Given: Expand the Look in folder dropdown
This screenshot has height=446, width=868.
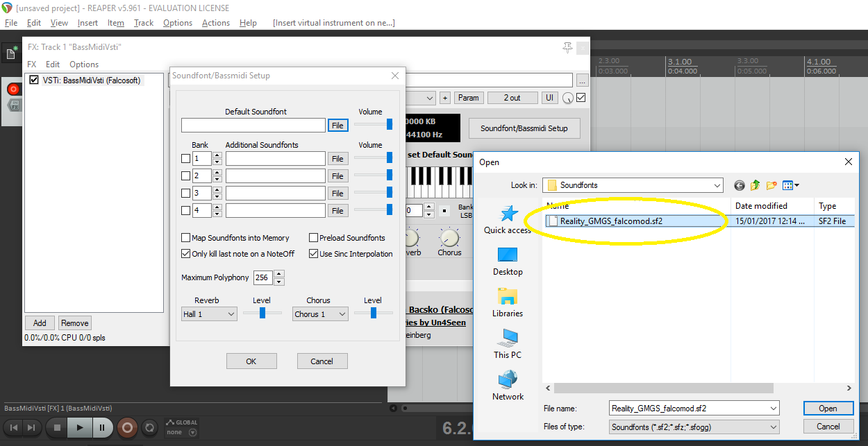Looking at the screenshot, I should pos(717,185).
